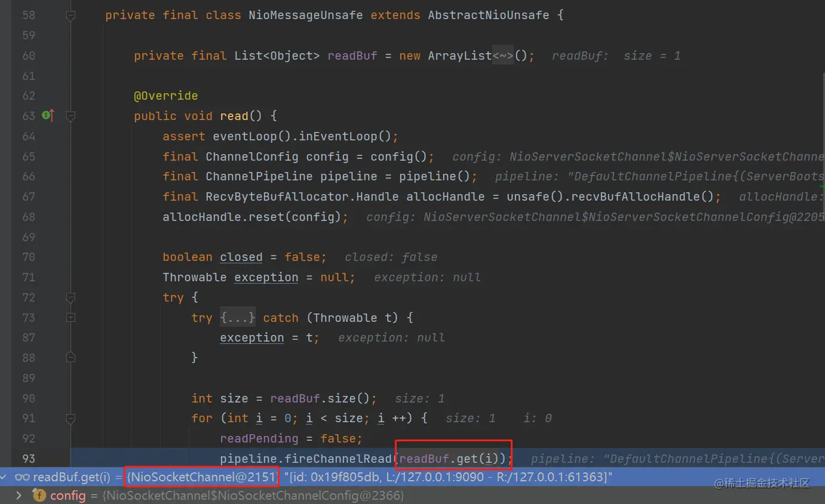
Task: Click the ChannelPipeline type on line 66
Action: point(259,177)
